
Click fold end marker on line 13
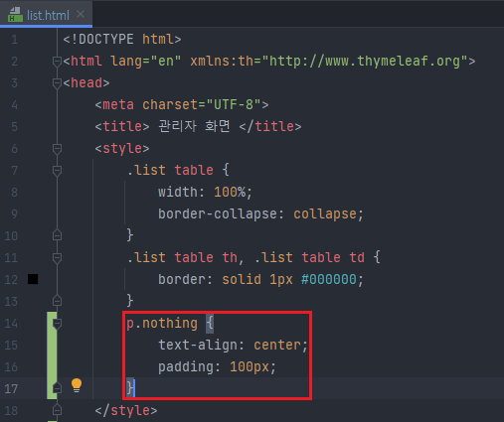point(57,301)
